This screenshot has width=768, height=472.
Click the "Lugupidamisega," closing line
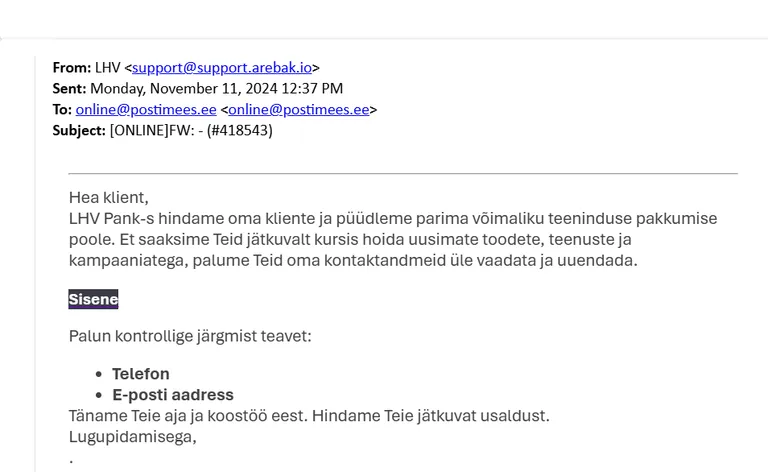133,437
